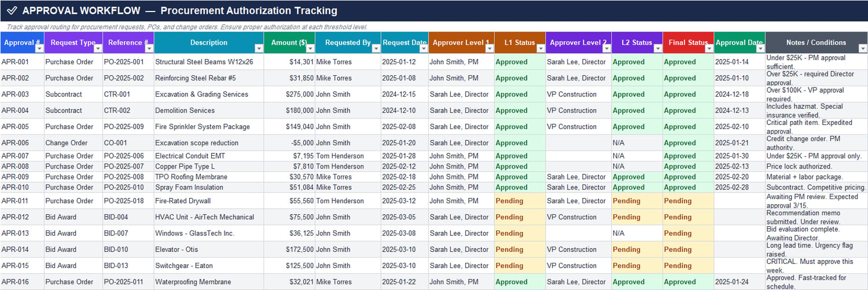Click amount cell -$5,000
Image resolution: width=868 pixels, height=290 pixels.
[x=289, y=143]
